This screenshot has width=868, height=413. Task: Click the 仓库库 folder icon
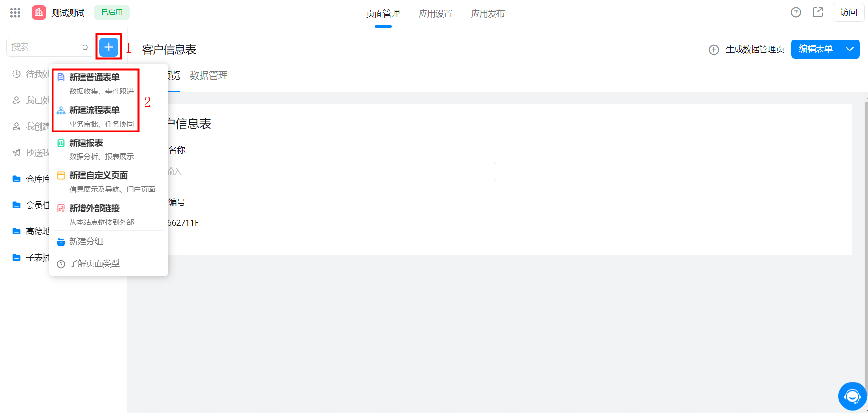click(x=17, y=179)
